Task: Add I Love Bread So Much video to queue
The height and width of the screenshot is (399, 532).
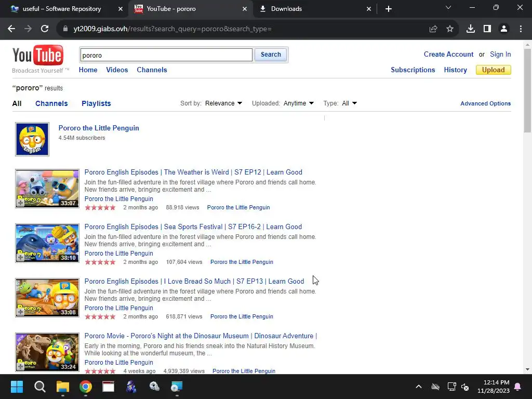Action: pyautogui.click(x=20, y=312)
